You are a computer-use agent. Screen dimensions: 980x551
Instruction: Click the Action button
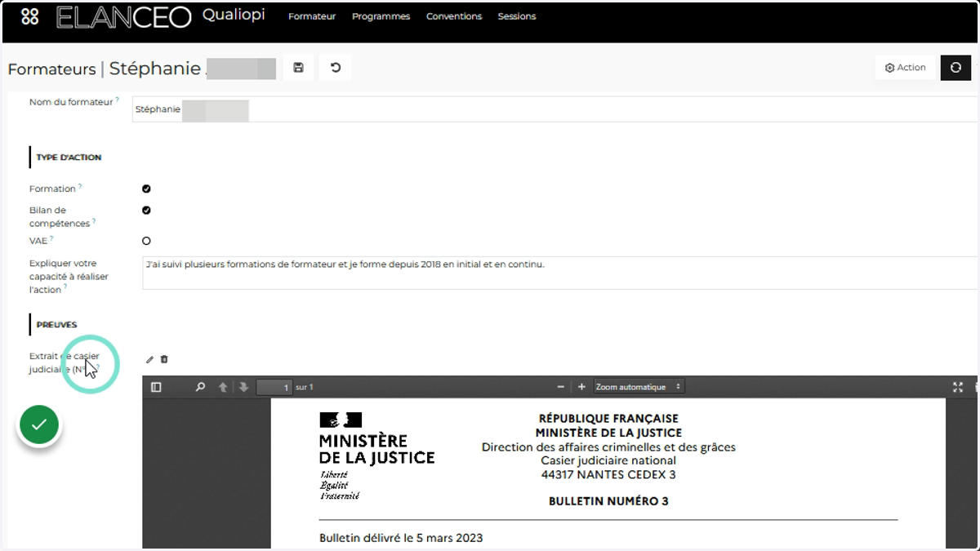click(905, 68)
